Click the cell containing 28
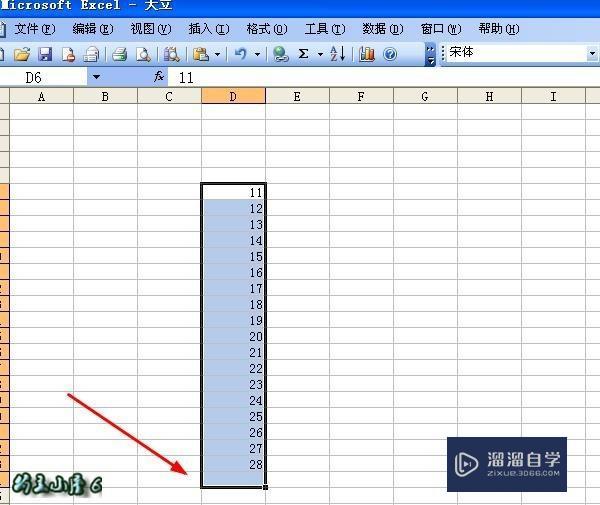Screen dimensions: 600x505 click(x=233, y=464)
